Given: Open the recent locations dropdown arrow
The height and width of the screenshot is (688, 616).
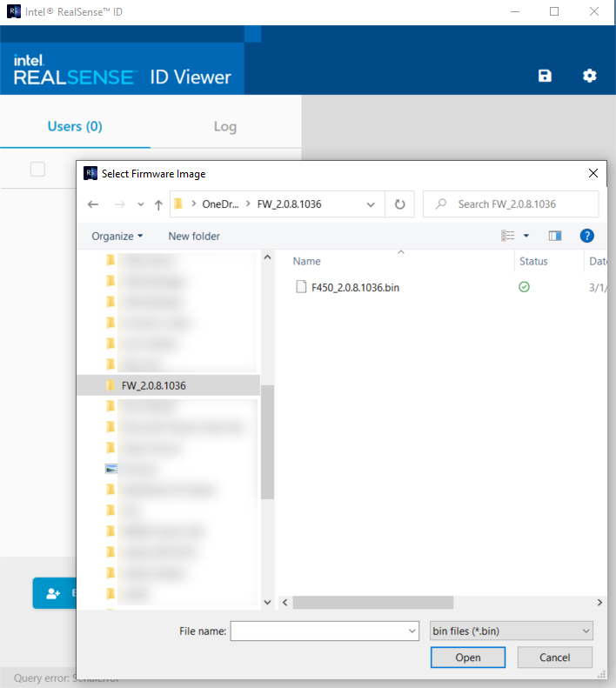Looking at the screenshot, I should point(140,204).
